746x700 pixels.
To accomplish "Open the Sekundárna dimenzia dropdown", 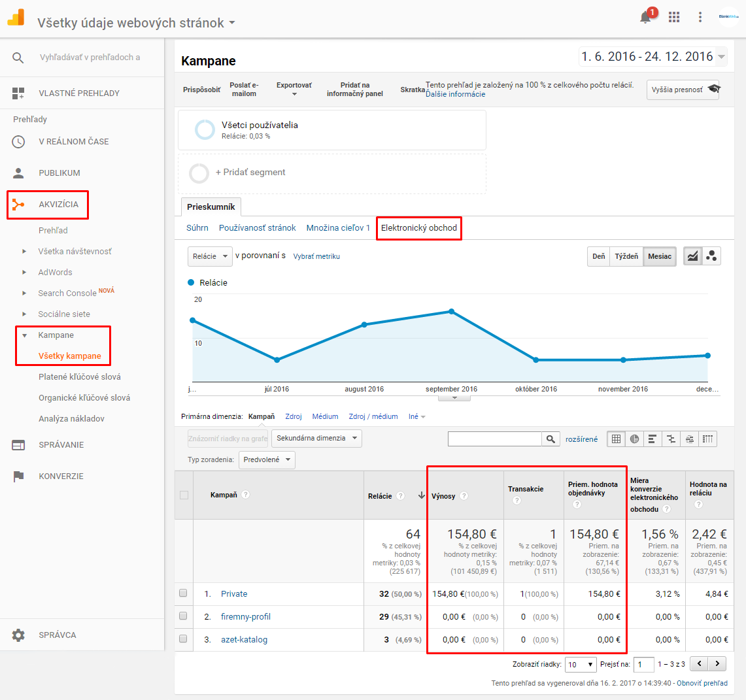I will pyautogui.click(x=316, y=439).
